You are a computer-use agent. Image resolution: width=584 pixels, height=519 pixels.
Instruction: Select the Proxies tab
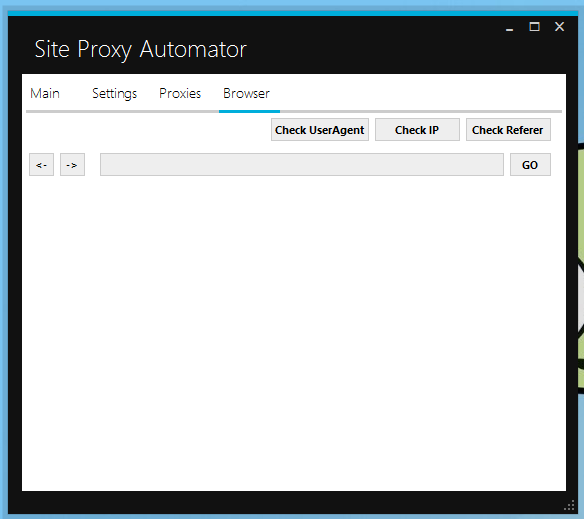click(180, 93)
